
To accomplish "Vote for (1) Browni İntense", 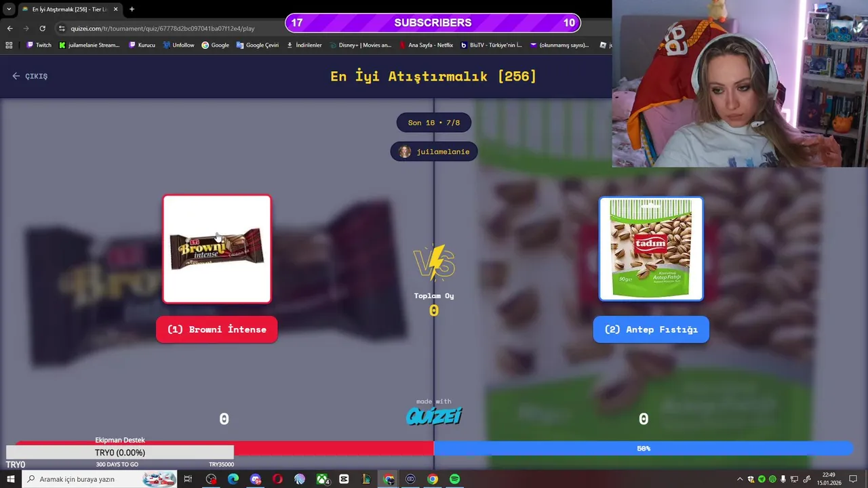I will [217, 329].
